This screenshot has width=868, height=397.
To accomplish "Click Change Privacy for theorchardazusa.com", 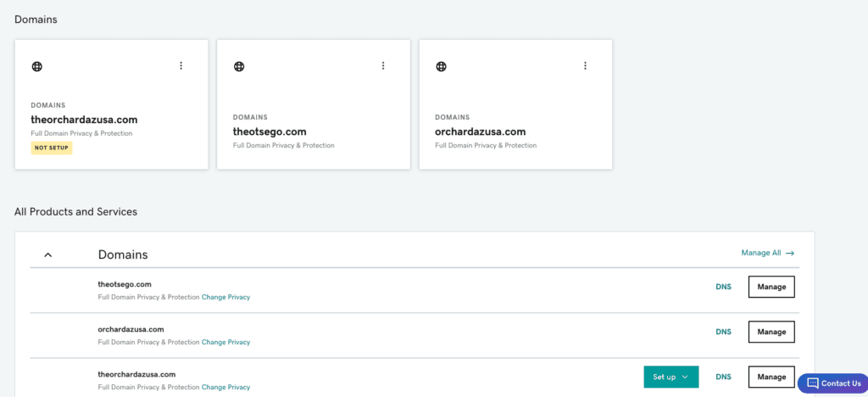I will click(x=225, y=387).
